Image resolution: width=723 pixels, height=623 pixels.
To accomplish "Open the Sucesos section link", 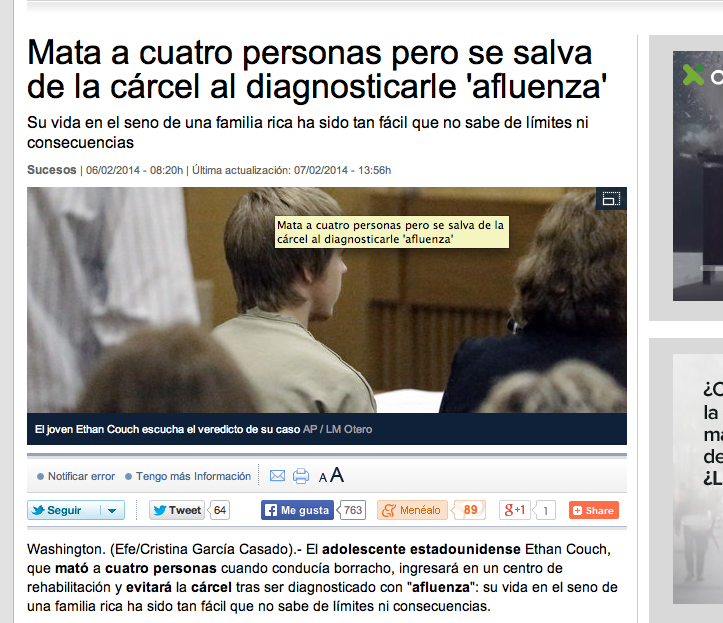I will pyautogui.click(x=51, y=169).
